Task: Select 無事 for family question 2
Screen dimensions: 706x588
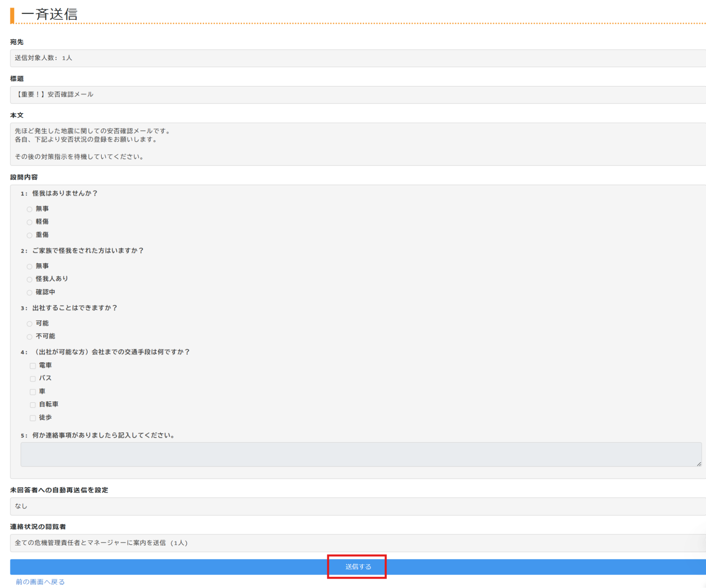Action: (30, 267)
